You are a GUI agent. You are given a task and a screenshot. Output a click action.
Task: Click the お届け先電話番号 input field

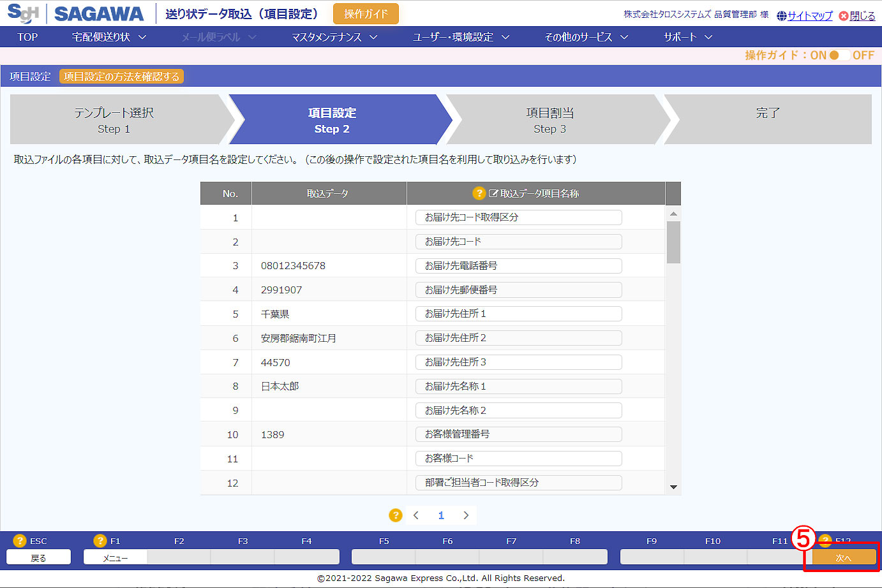[518, 266]
